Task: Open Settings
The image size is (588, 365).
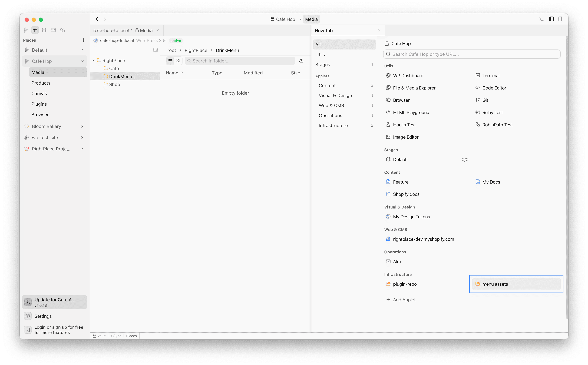Action: (55, 316)
